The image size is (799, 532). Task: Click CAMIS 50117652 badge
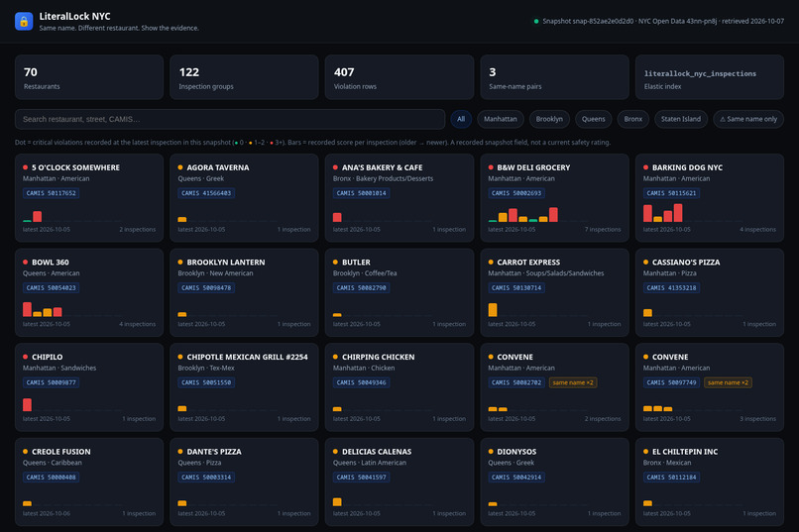pos(51,193)
